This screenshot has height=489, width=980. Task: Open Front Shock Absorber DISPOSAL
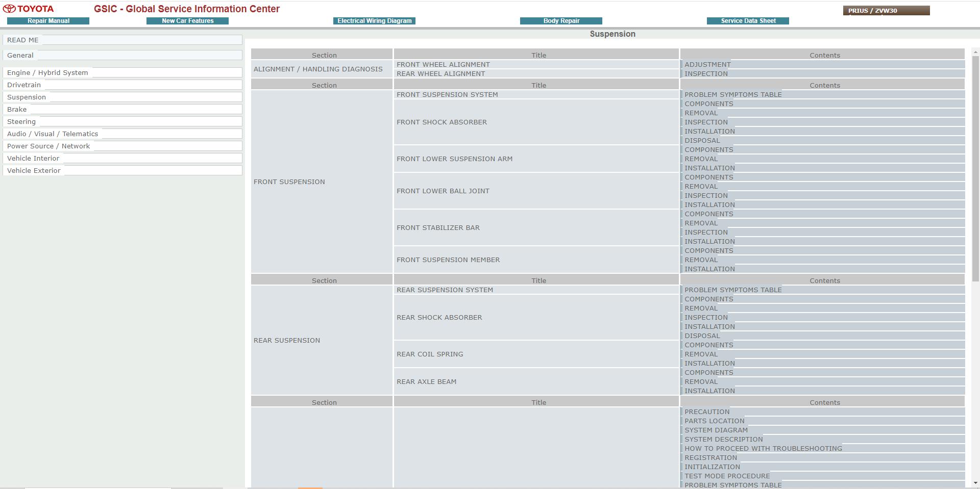(702, 140)
